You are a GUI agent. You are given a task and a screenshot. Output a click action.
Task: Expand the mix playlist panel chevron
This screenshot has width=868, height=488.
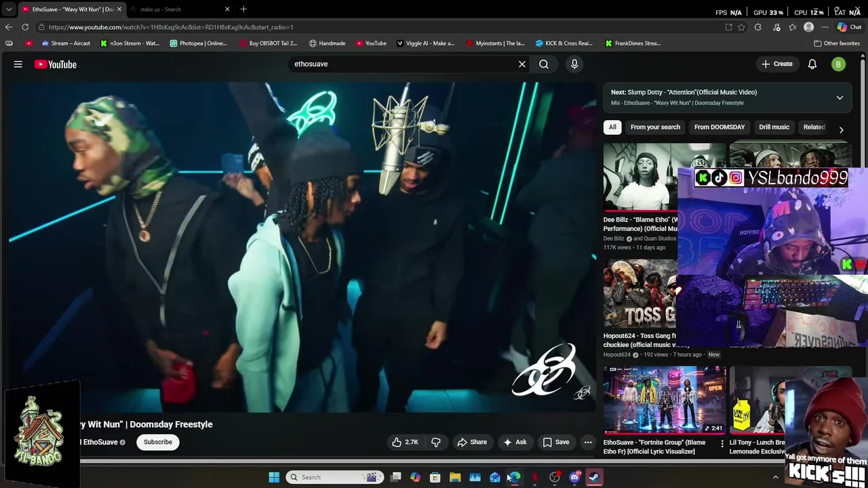(x=840, y=98)
